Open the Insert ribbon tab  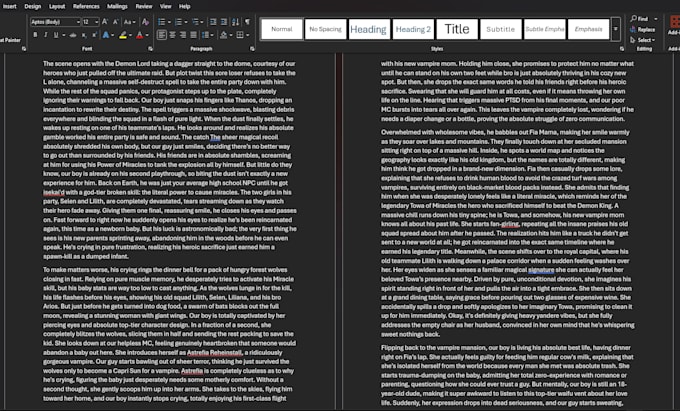coord(10,6)
